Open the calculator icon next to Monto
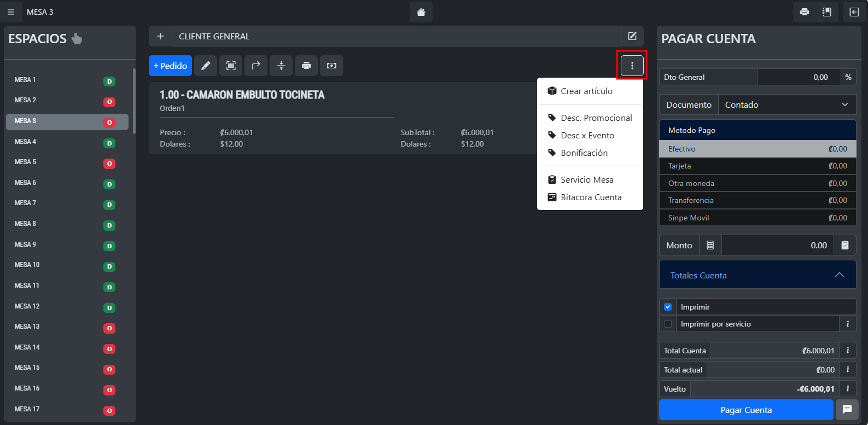The image size is (868, 425). 710,245
